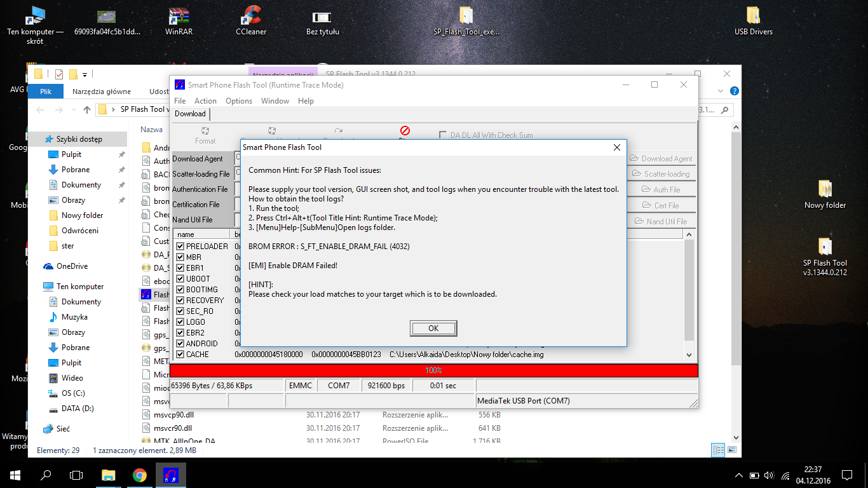
Task: Open taskbar search
Action: pyautogui.click(x=46, y=475)
